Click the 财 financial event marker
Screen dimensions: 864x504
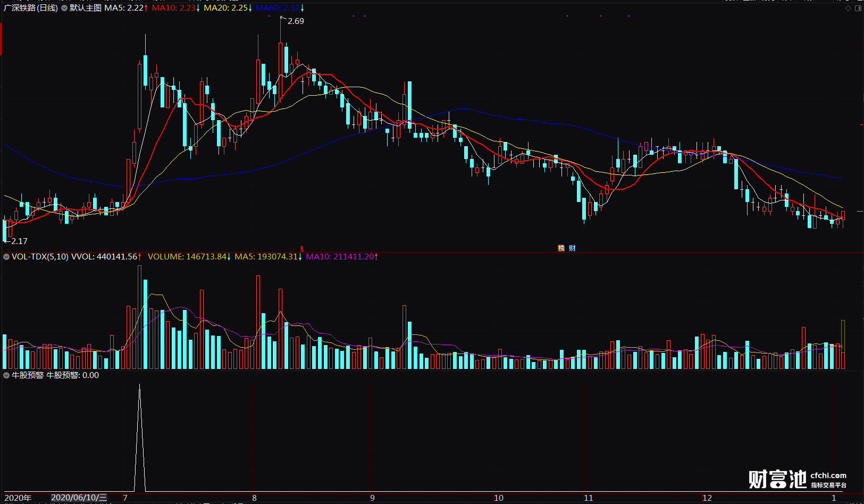(x=572, y=248)
